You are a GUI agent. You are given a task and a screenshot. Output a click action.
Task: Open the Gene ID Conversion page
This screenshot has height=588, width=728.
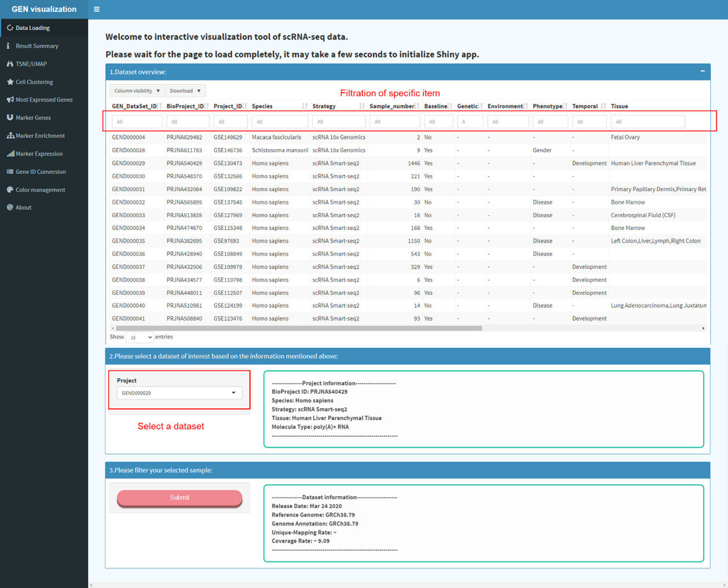point(44,171)
